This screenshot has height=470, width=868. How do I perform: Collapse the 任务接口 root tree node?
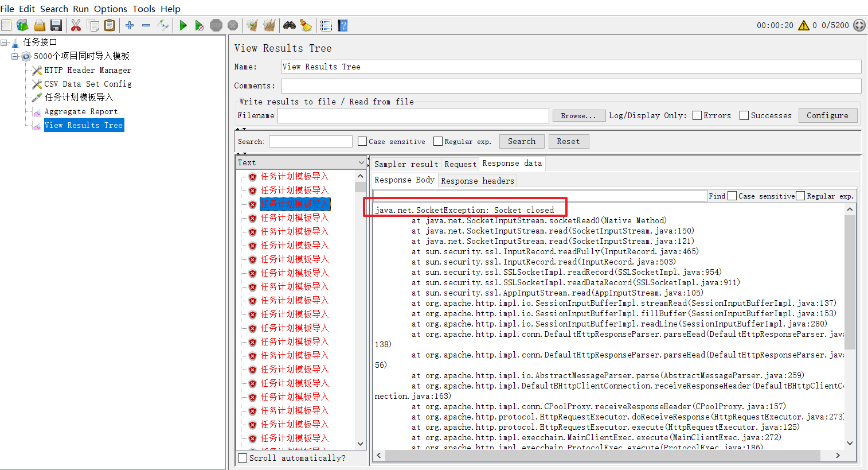pyautogui.click(x=5, y=42)
